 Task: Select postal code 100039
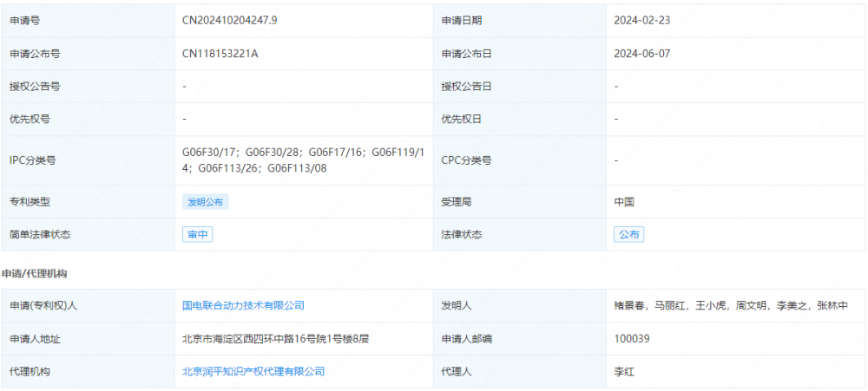(x=632, y=338)
